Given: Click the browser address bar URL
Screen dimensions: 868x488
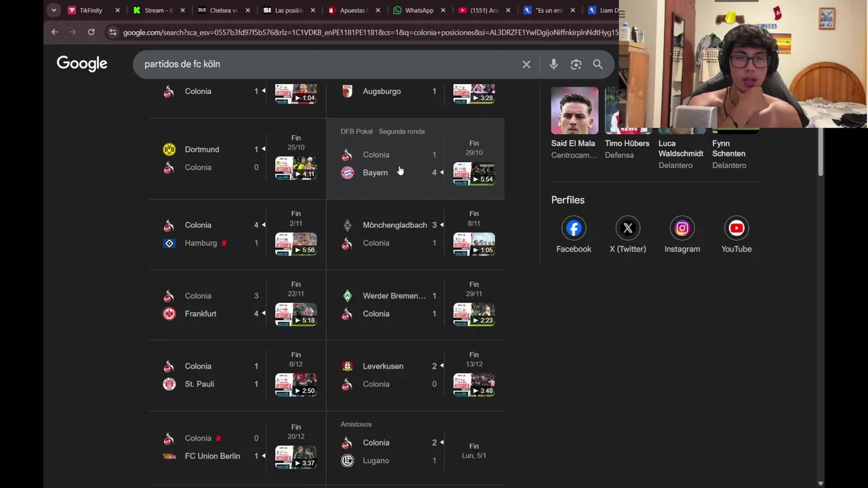Looking at the screenshot, I should (x=370, y=32).
